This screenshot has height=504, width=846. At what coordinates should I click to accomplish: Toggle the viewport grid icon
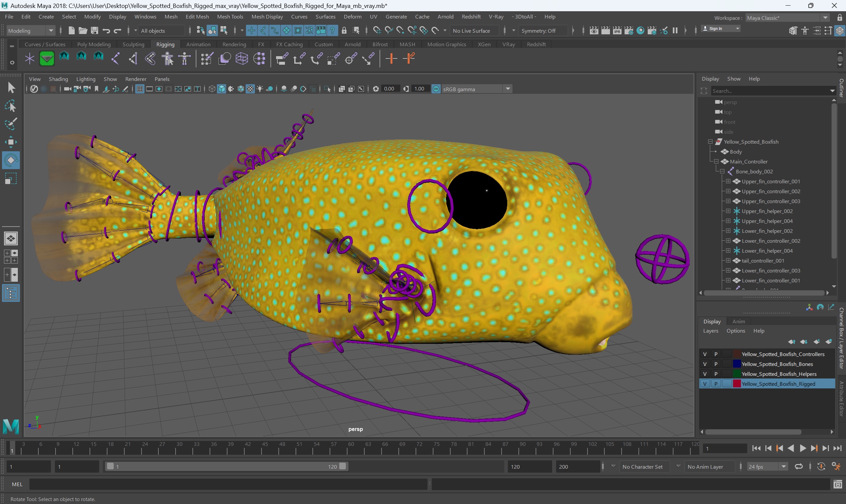[140, 89]
